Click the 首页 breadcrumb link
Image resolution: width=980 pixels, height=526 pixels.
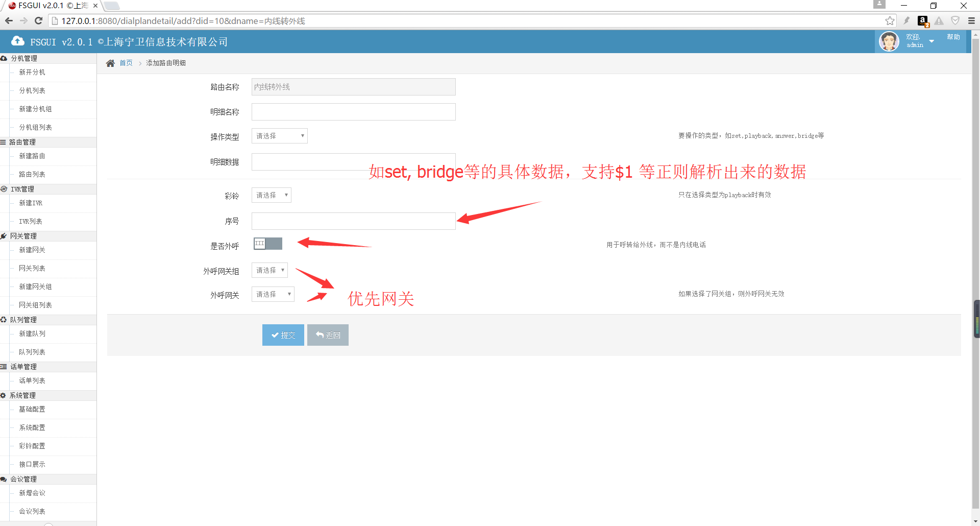[x=126, y=63]
